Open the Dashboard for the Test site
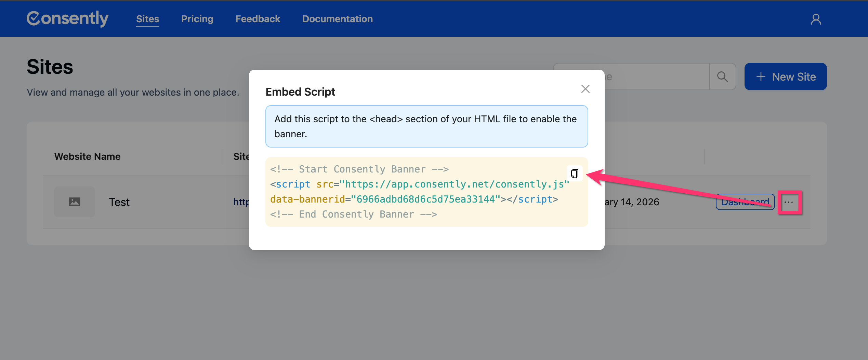This screenshot has height=360, width=868. (x=745, y=202)
